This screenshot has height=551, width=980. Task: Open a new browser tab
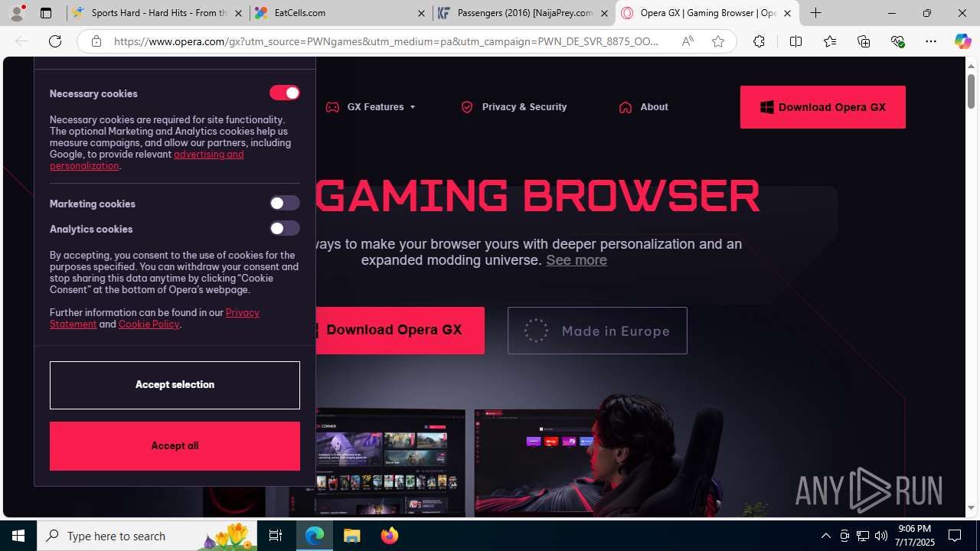tap(816, 13)
